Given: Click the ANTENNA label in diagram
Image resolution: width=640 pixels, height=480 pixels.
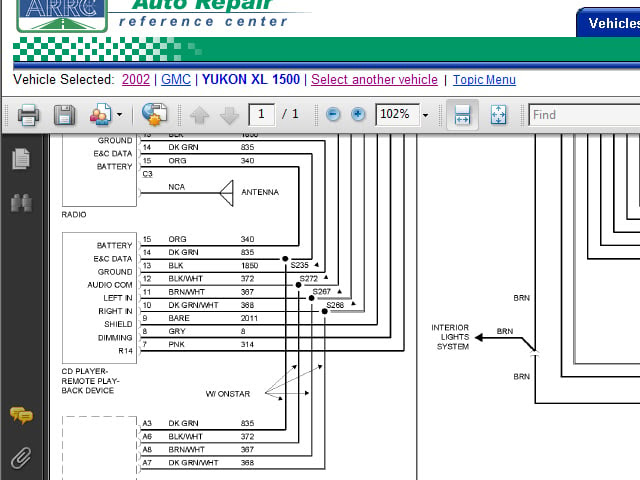Looking at the screenshot, I should click(x=260, y=192).
